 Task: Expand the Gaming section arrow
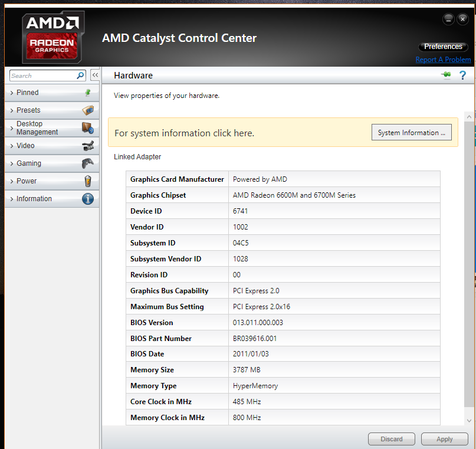click(x=12, y=163)
